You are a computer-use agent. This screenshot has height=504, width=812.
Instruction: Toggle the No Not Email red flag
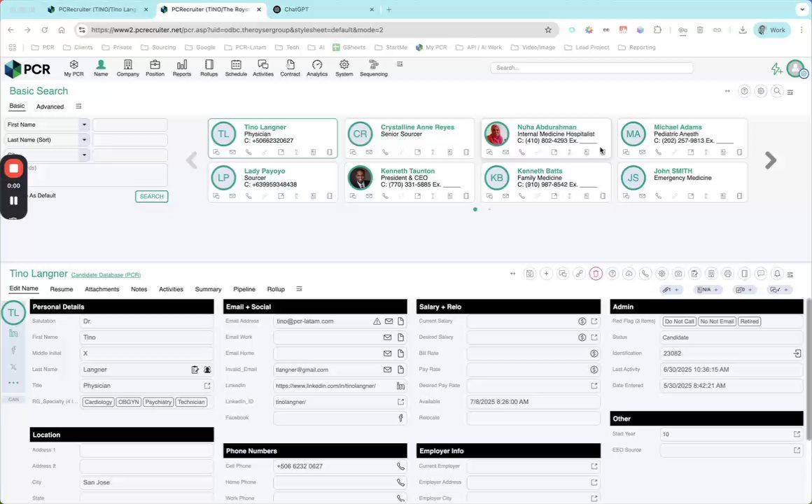pyautogui.click(x=717, y=321)
